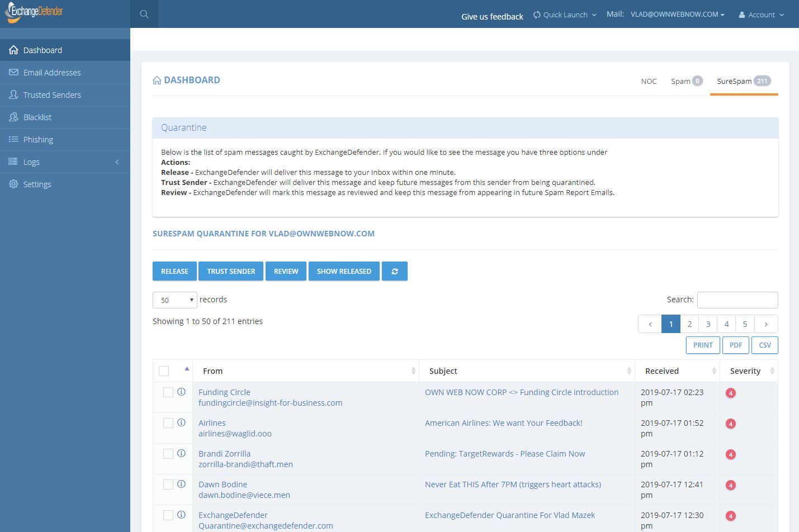Click the Phishing list icon

[13, 139]
